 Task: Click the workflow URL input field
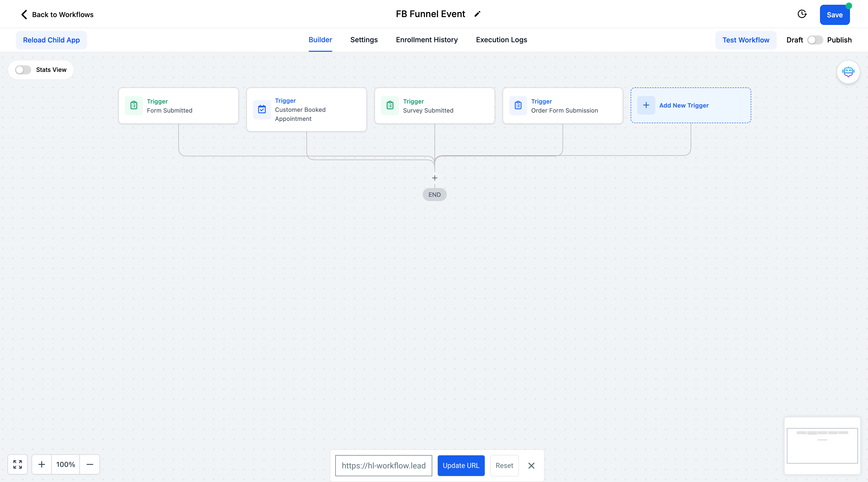384,465
